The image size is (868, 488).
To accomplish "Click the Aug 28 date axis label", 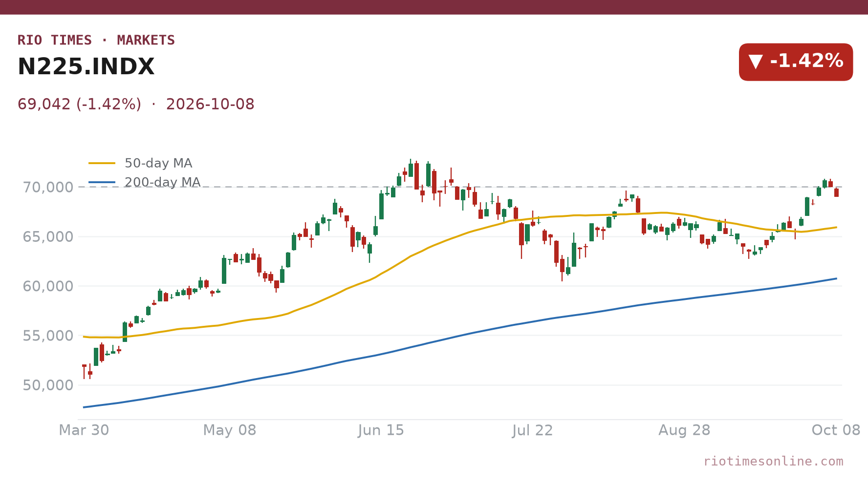I will pos(684,430).
